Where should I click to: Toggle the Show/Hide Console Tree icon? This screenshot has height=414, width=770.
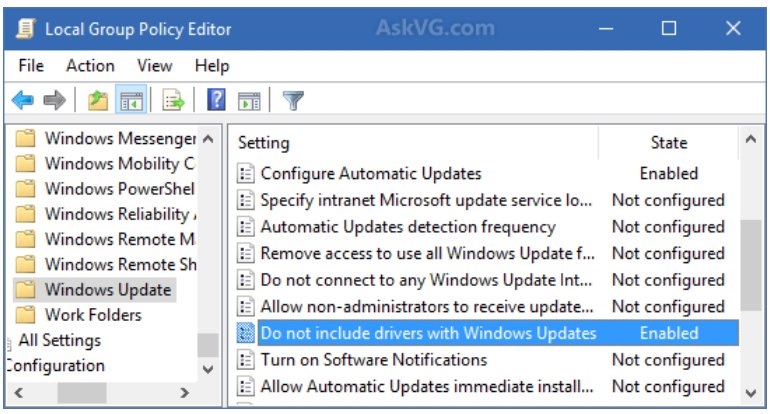tap(130, 100)
